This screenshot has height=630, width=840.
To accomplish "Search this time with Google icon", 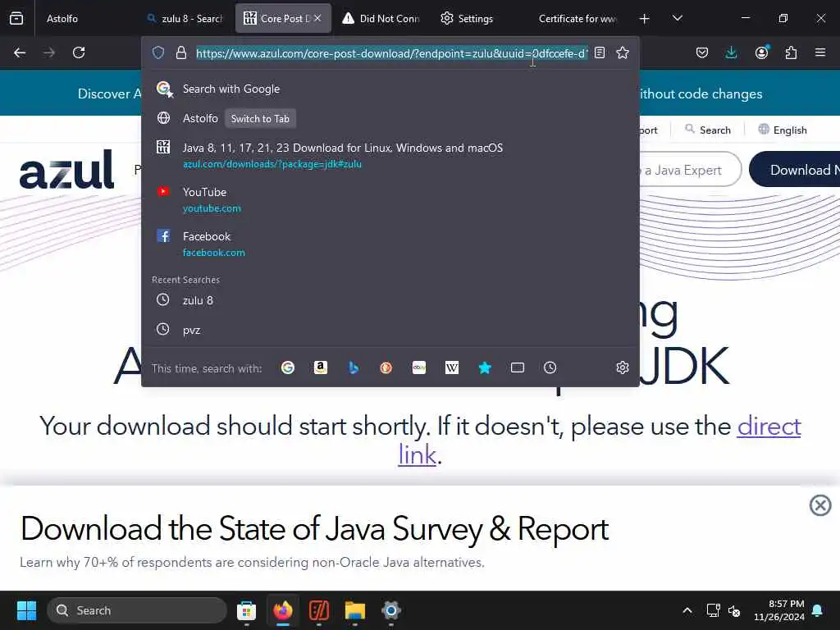I will tap(288, 367).
